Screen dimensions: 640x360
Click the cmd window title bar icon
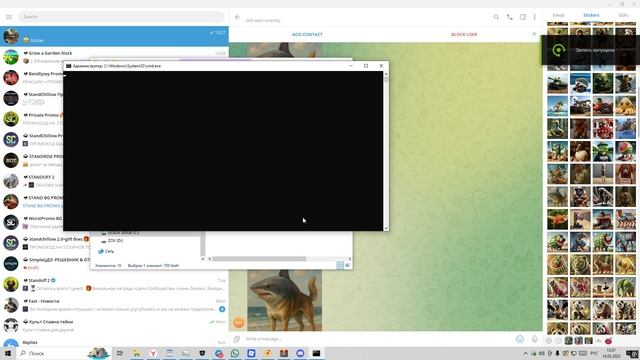(x=69, y=66)
